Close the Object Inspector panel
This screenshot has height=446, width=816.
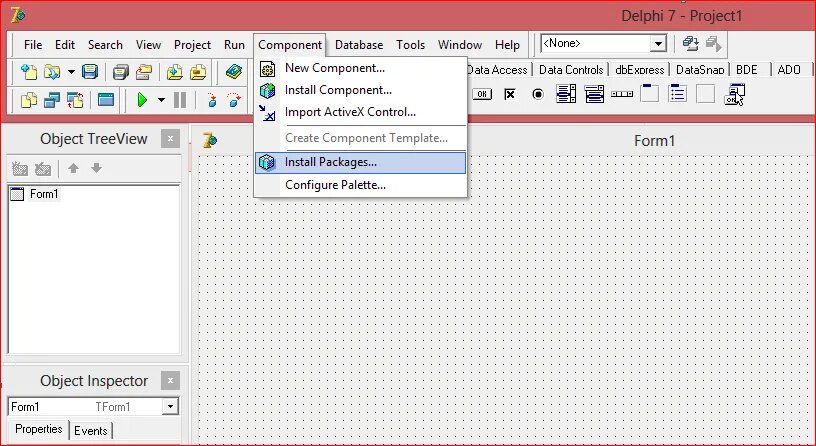pos(170,380)
